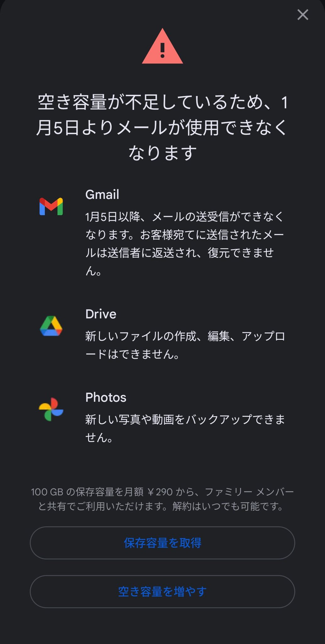Tap the 保存容量を取得 button

click(x=162, y=543)
